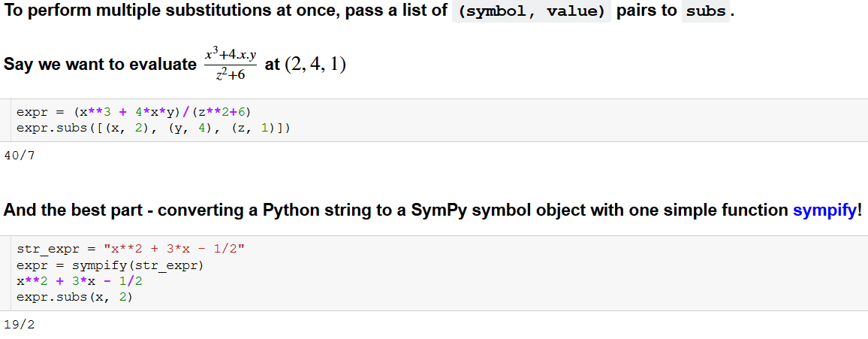This screenshot has width=868, height=339.
Task: Click the "To perform multiple substitutions" paragraph
Action: pos(225,12)
